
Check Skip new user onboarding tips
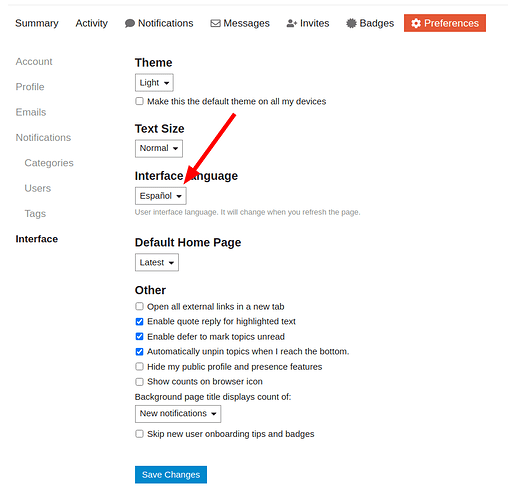click(139, 434)
